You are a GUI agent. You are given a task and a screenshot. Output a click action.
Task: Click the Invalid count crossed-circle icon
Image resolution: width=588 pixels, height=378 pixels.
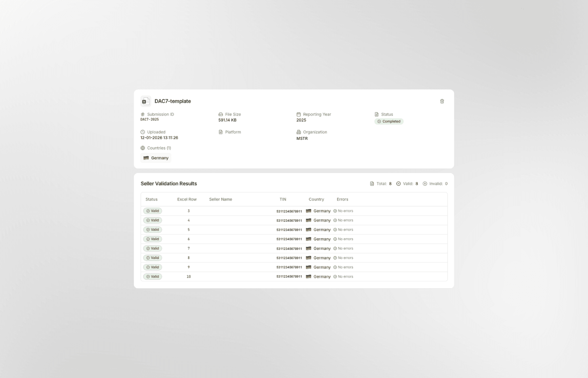(424, 184)
